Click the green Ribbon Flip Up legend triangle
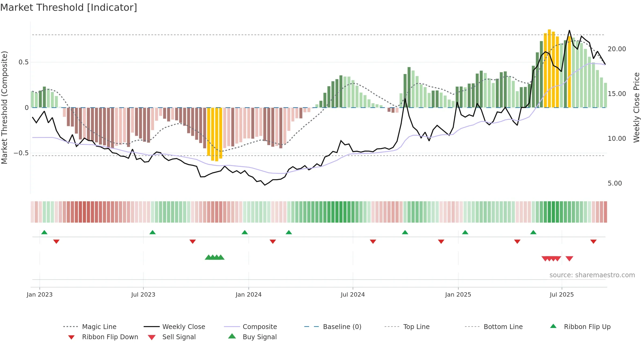This screenshot has width=644, height=362. click(x=553, y=326)
